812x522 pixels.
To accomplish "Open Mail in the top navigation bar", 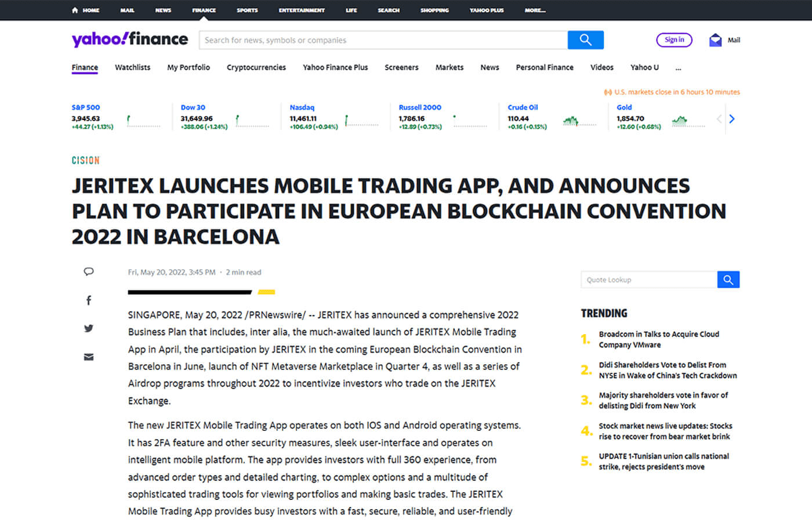I will coord(127,10).
